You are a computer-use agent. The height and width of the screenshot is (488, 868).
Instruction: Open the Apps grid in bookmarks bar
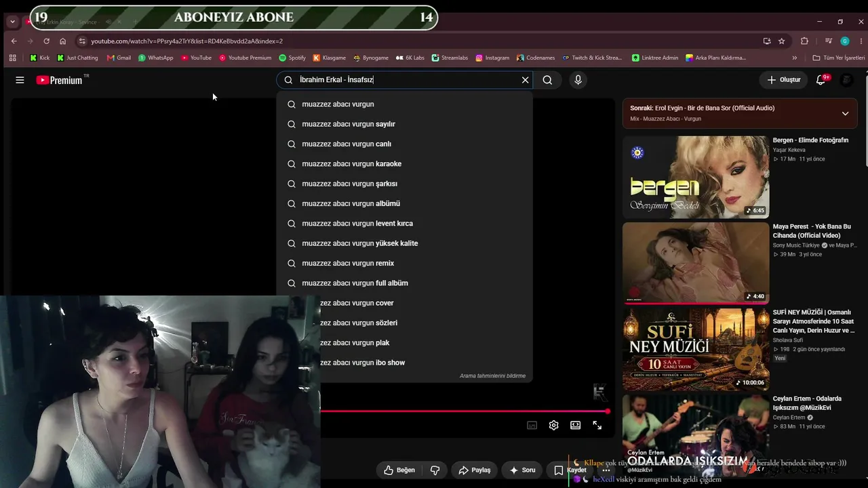[13, 58]
